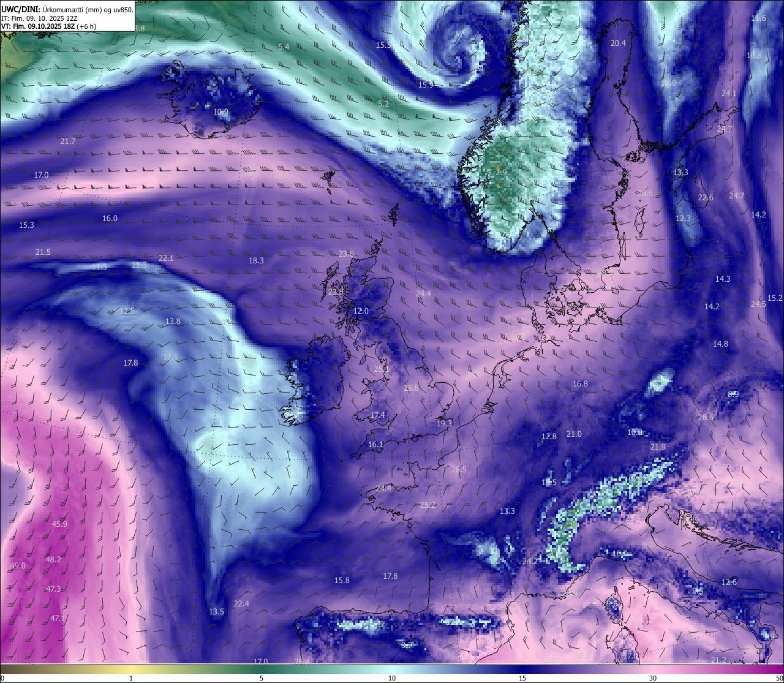Click the 23.8 value label

(346, 253)
